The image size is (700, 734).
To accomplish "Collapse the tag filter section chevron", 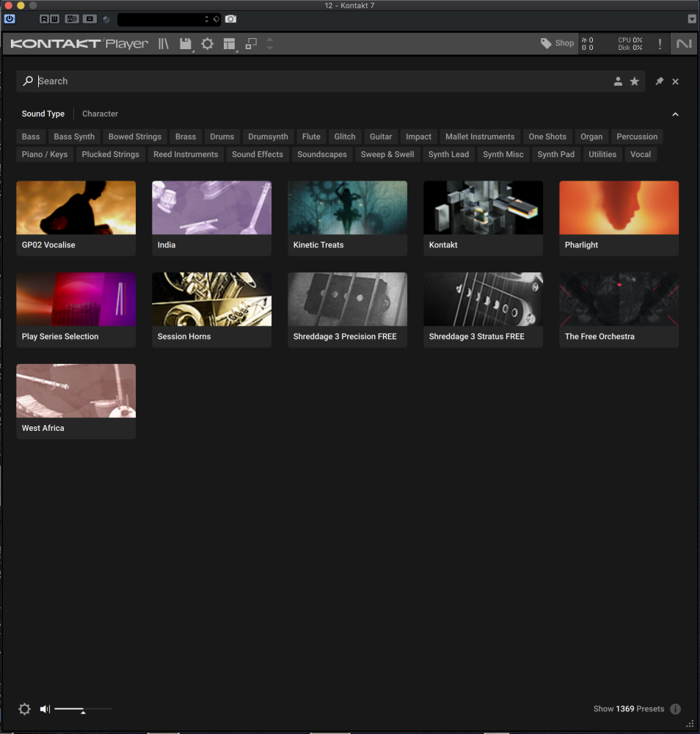I will coord(675,115).
